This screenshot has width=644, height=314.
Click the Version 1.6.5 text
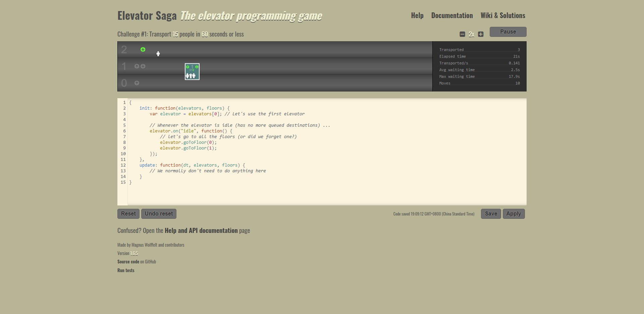tap(127, 253)
